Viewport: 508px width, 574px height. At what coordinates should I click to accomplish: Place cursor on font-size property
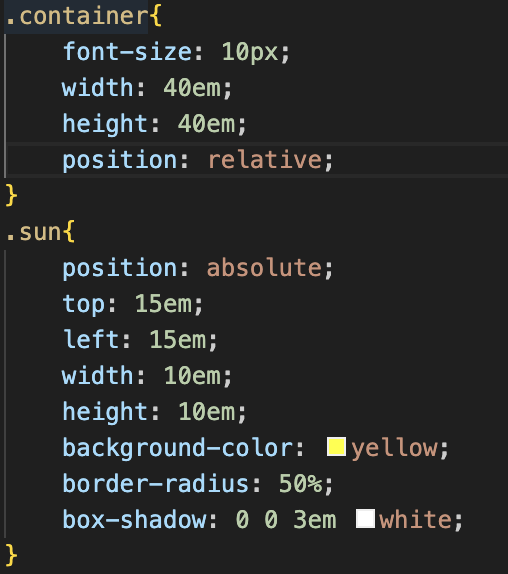(127, 52)
